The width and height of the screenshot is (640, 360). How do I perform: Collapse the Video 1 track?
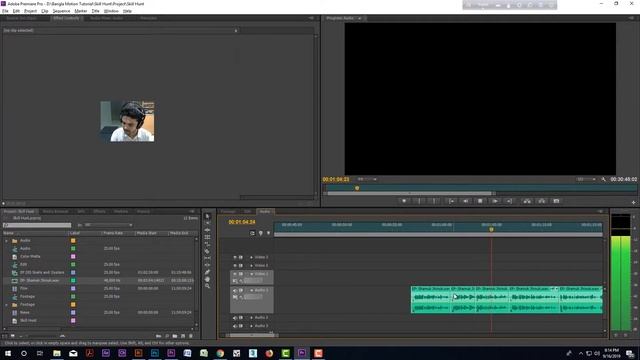pos(251,274)
